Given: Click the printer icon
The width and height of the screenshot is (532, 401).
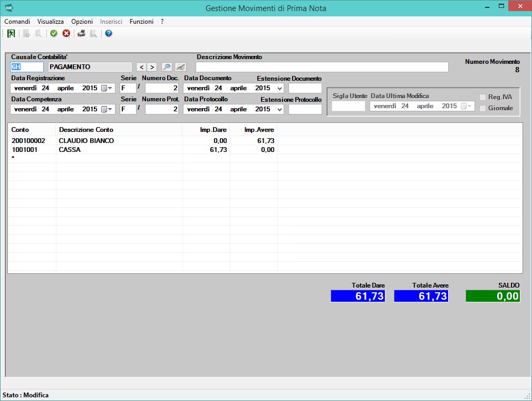Looking at the screenshot, I should point(81,34).
